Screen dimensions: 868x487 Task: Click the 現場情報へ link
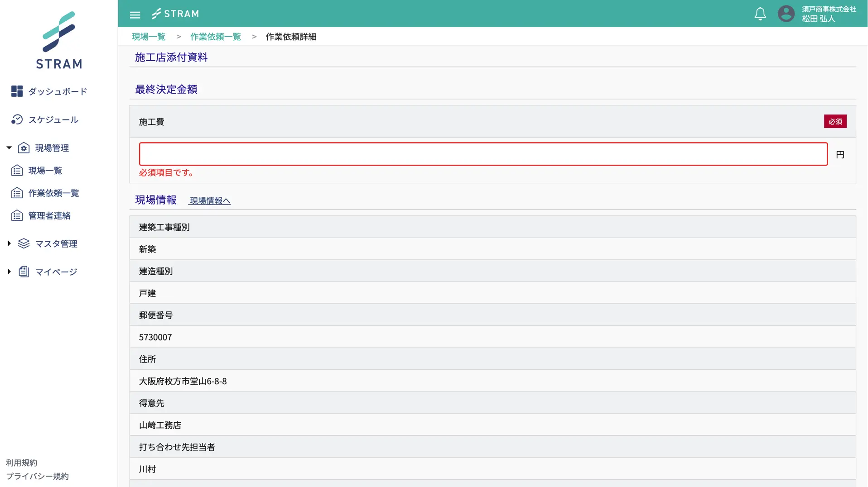pyautogui.click(x=210, y=201)
